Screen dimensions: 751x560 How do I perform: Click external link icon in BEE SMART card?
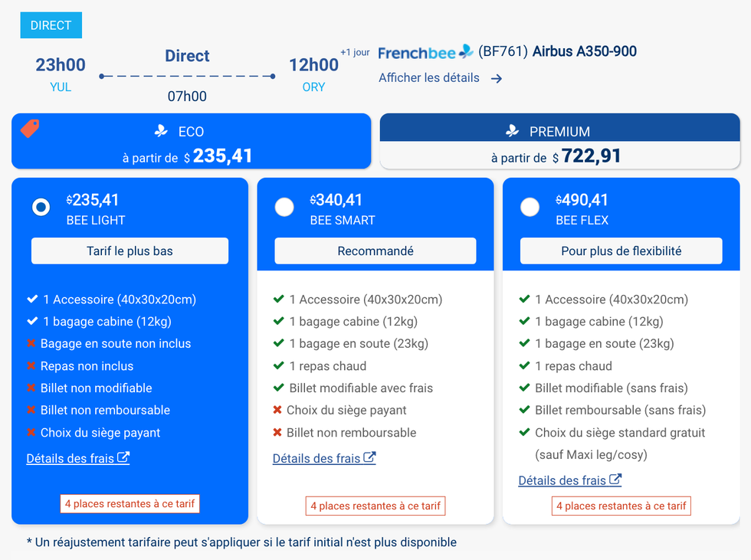(x=369, y=458)
